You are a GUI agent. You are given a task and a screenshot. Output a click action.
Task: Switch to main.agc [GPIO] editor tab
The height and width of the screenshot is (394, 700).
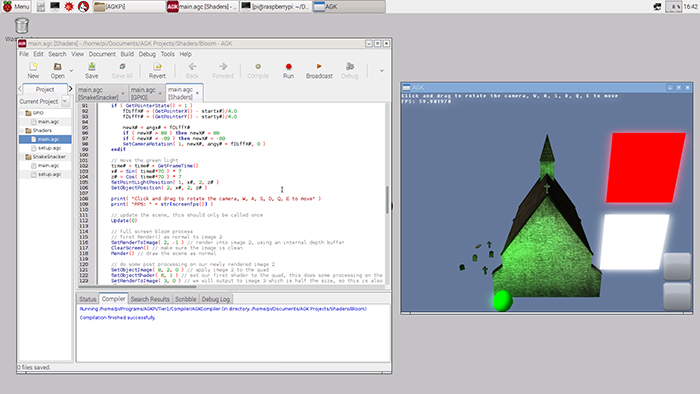[143, 93]
